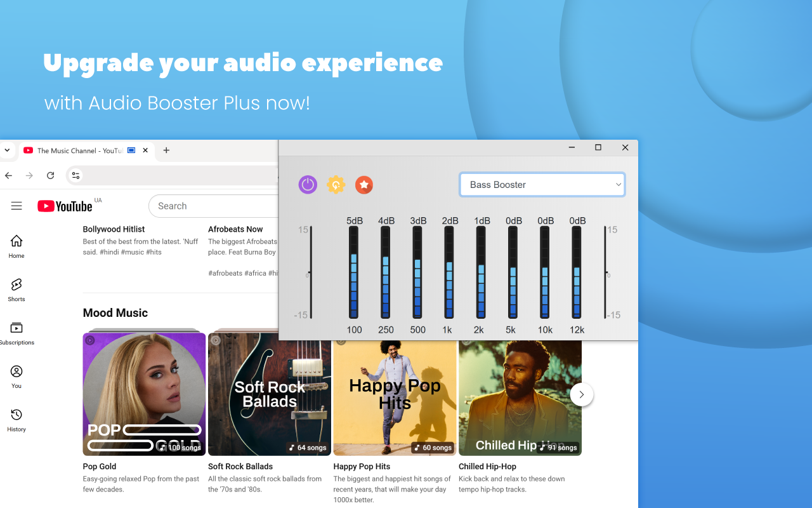Click the browser back arrow
The image size is (812, 508).
point(8,175)
